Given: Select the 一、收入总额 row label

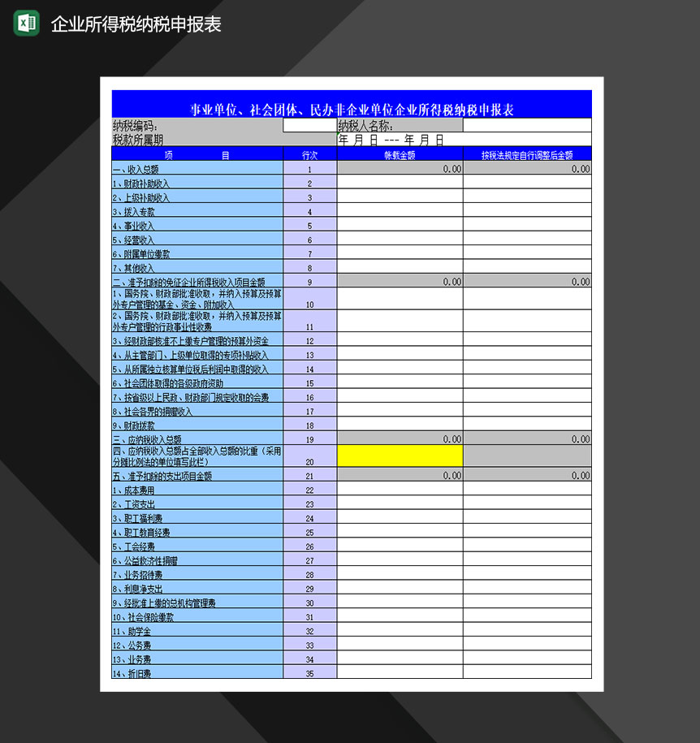Looking at the screenshot, I should point(138,169).
